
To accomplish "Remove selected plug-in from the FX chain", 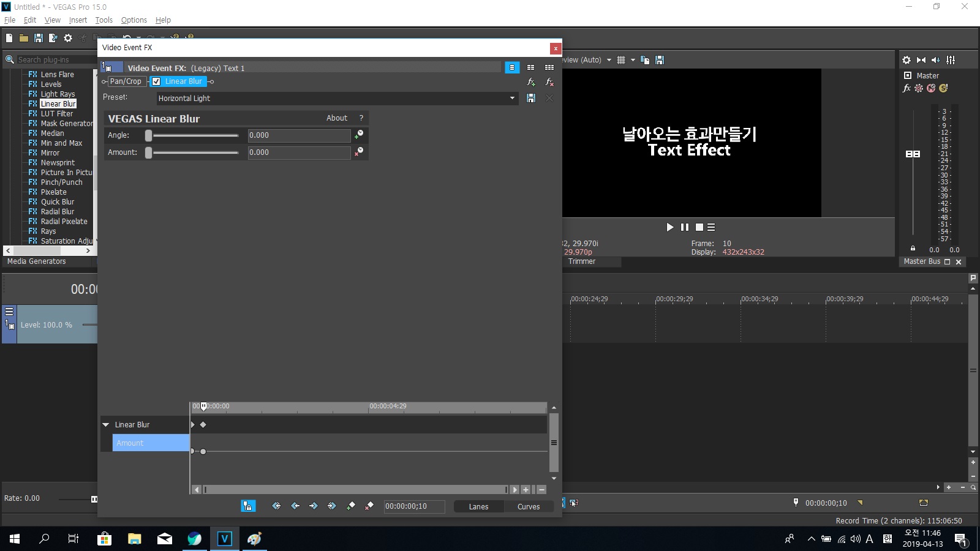I will pos(549,82).
